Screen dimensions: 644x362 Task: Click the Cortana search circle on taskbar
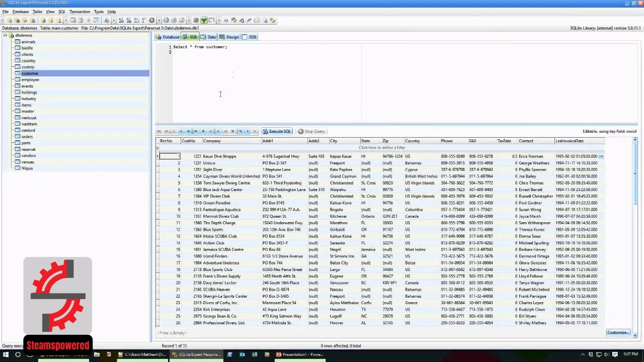click(x=18, y=354)
